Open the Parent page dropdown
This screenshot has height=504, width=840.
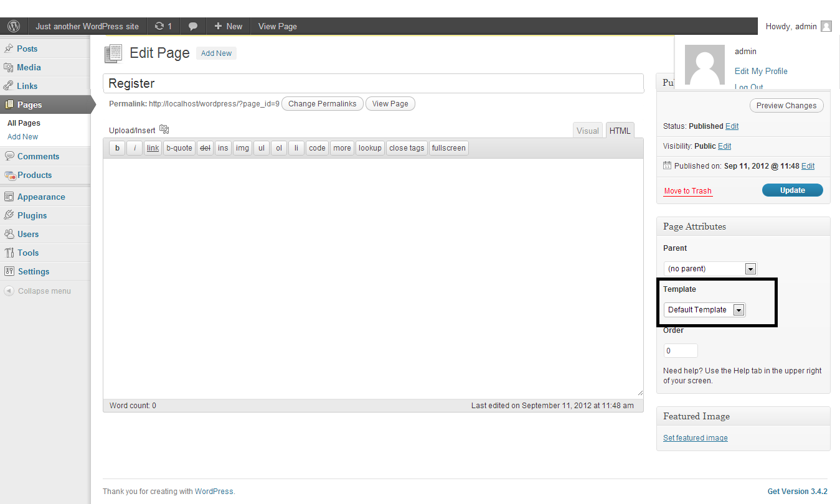click(710, 269)
